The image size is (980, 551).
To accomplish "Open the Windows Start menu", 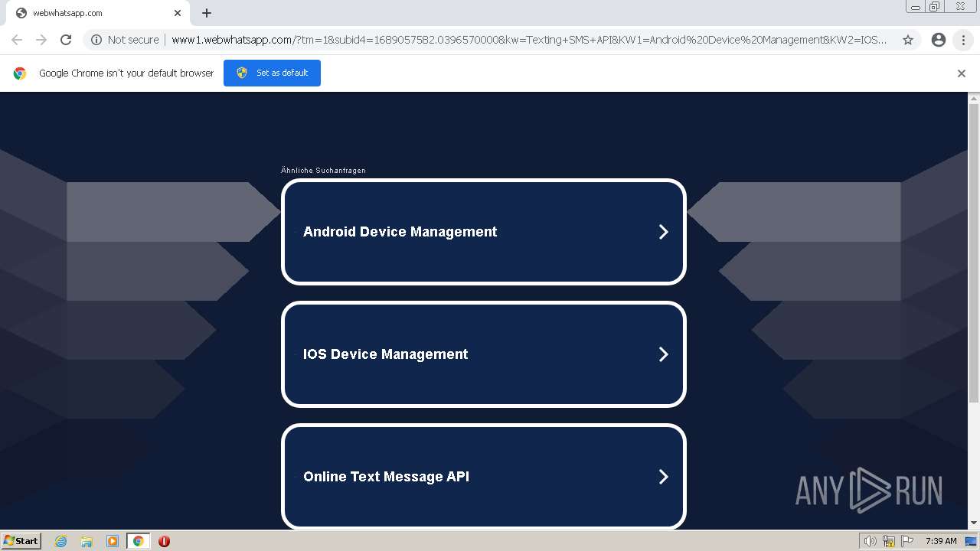I will coord(21,541).
